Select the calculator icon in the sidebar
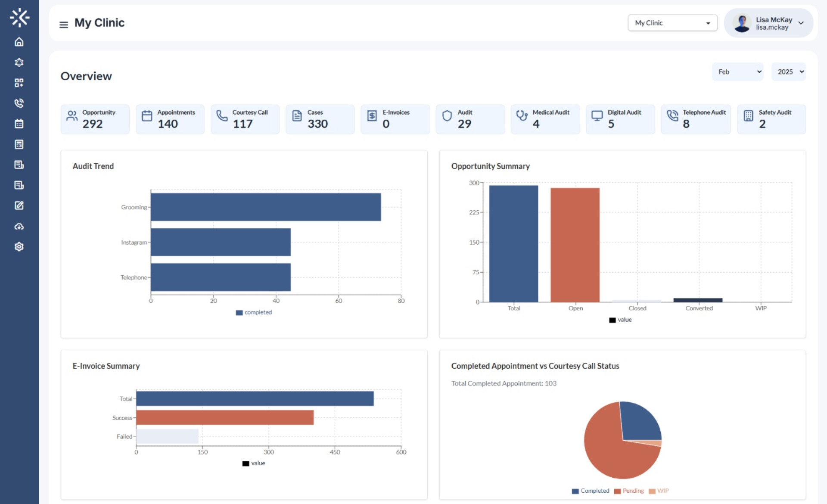 click(x=19, y=144)
